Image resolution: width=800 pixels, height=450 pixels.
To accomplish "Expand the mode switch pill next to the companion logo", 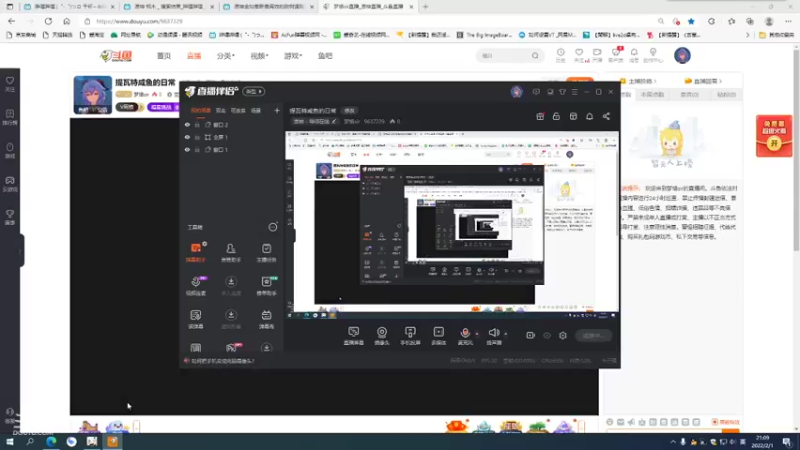I will (254, 91).
